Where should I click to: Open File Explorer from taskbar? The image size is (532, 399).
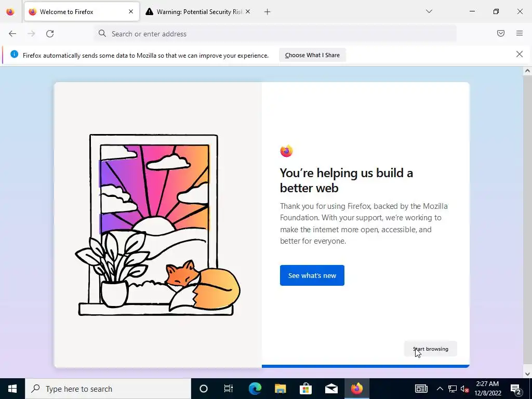pos(280,389)
